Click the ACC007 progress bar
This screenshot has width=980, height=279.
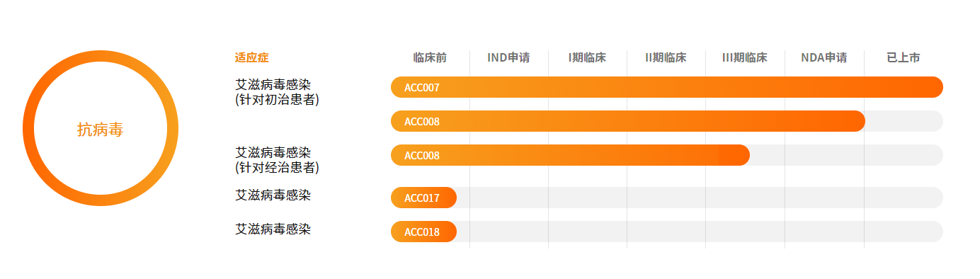click(x=667, y=87)
